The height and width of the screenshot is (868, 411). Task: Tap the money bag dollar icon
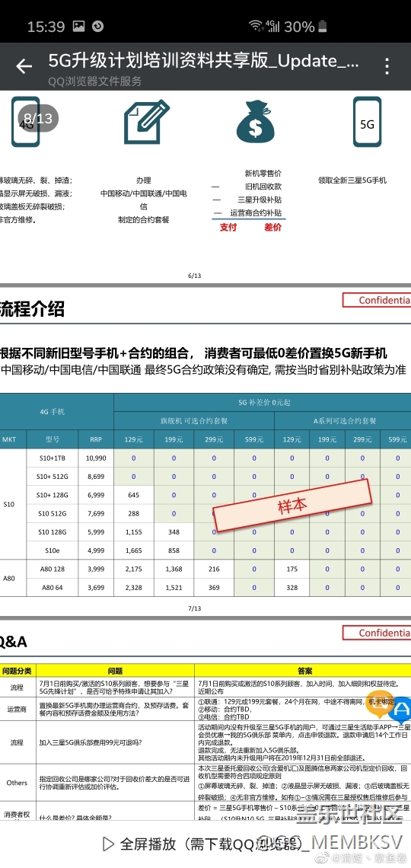point(256,121)
